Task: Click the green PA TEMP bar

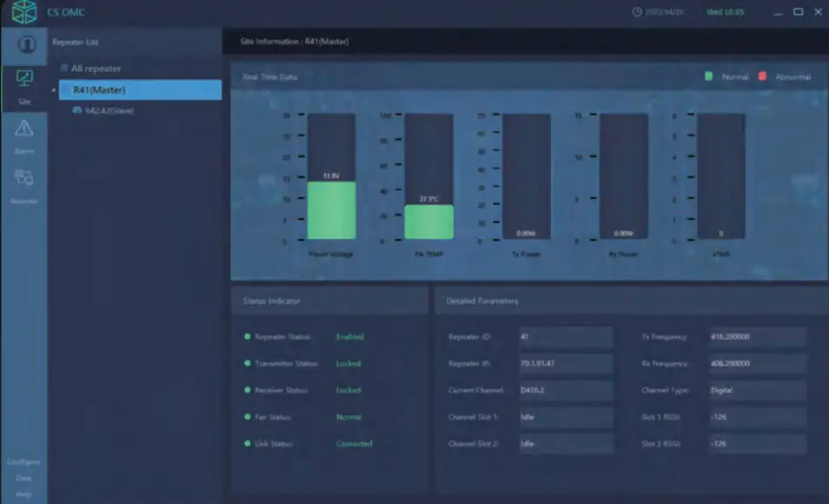Action: pos(428,222)
